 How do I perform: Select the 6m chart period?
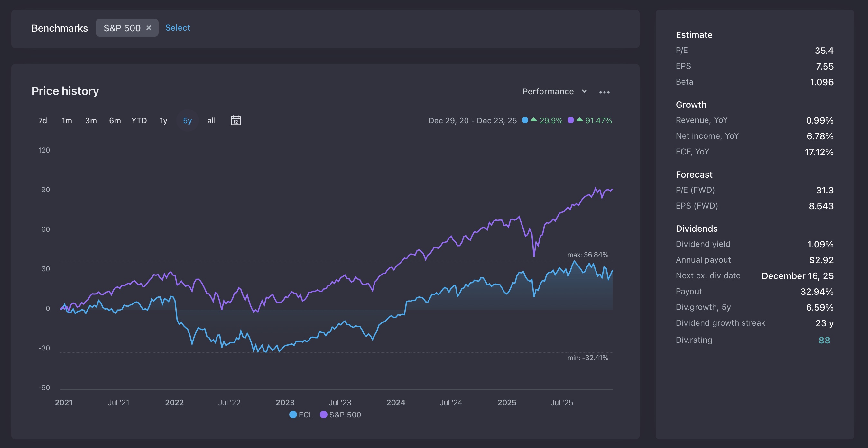[x=115, y=120]
